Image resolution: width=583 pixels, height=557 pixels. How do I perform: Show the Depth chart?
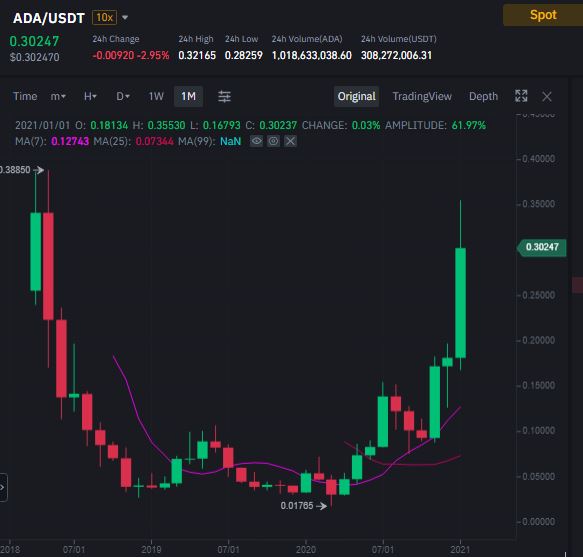[x=483, y=97]
